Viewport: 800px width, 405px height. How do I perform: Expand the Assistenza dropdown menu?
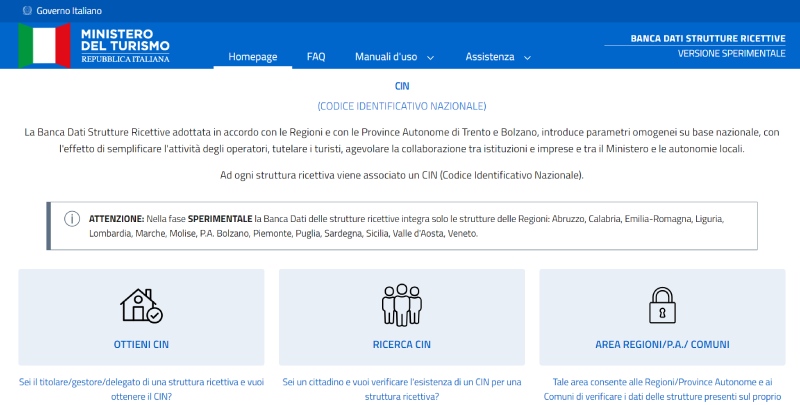[498, 57]
